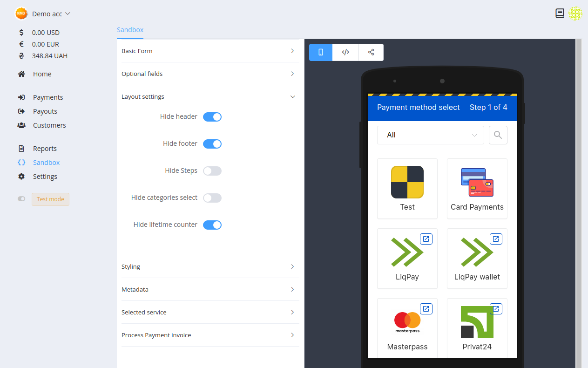This screenshot has height=368, width=588.
Task: Open external link icon on LiqPay tile
Action: [x=426, y=239]
